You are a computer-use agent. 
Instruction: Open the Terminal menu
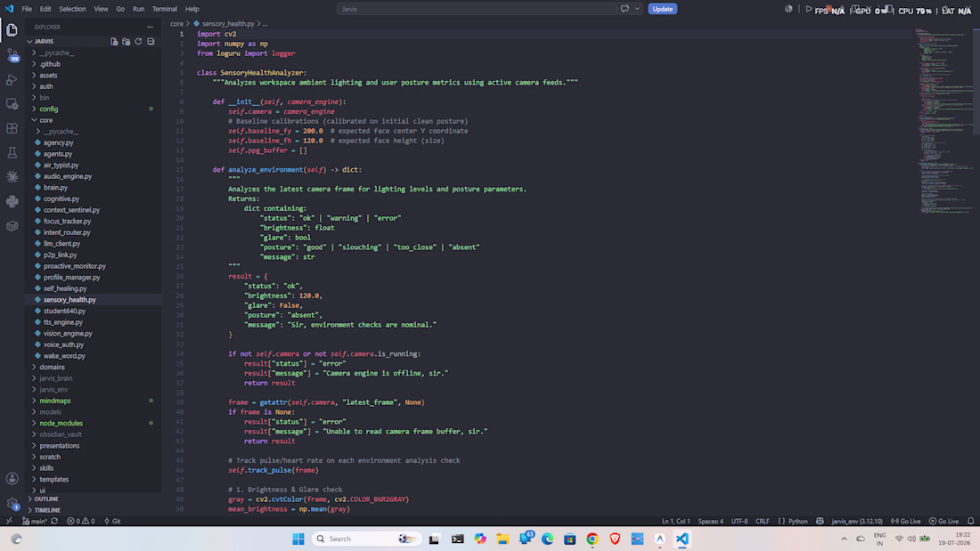coord(165,9)
